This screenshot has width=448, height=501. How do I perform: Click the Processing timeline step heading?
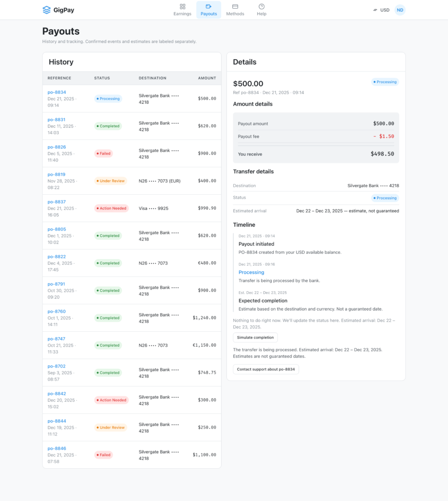click(251, 273)
